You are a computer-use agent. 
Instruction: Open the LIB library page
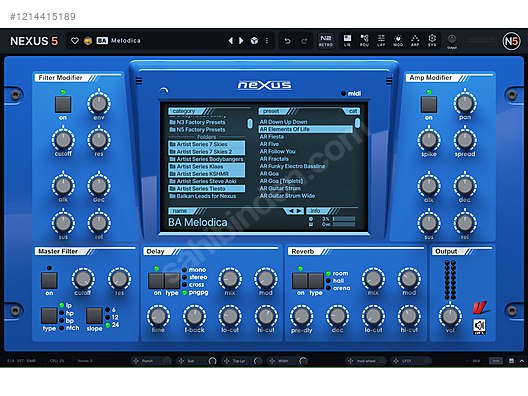[347, 40]
